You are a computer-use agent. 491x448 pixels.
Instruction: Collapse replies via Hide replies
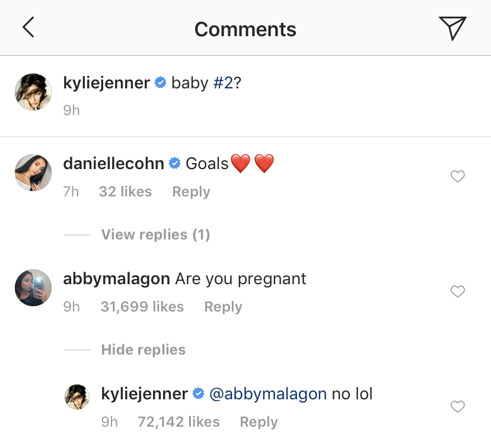click(143, 349)
